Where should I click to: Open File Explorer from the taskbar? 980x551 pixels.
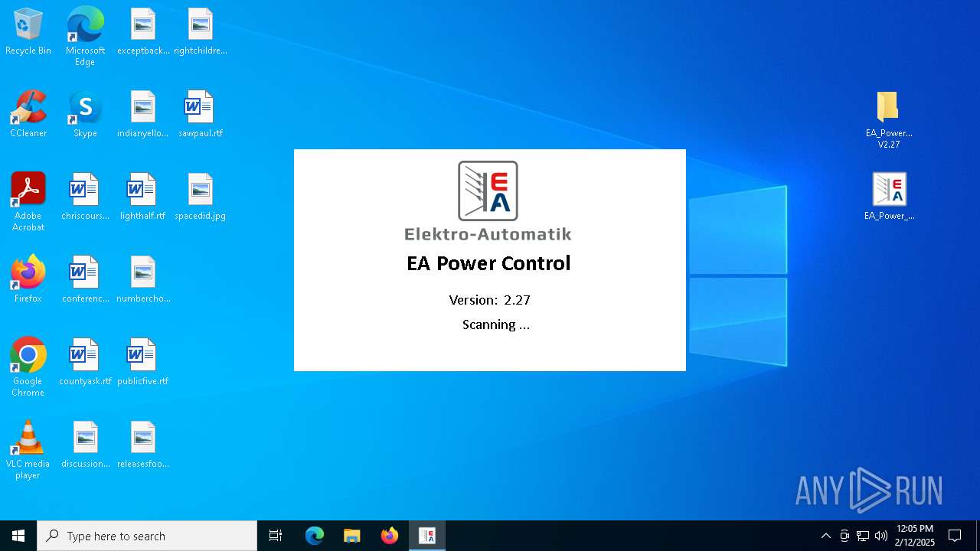click(x=352, y=536)
